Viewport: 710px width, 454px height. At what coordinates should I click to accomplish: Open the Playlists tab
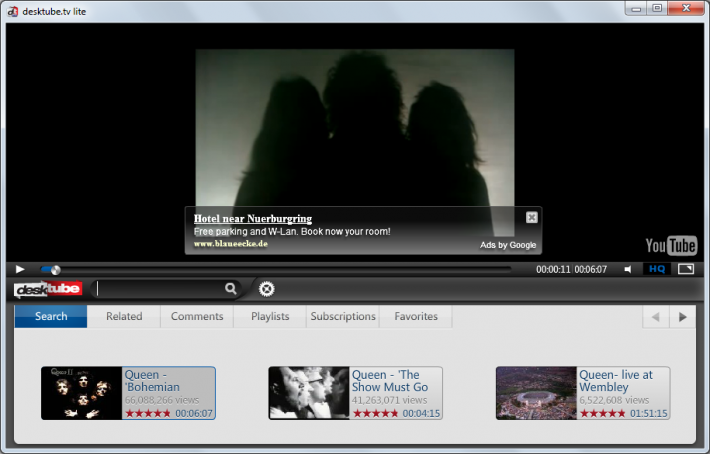coord(270,316)
